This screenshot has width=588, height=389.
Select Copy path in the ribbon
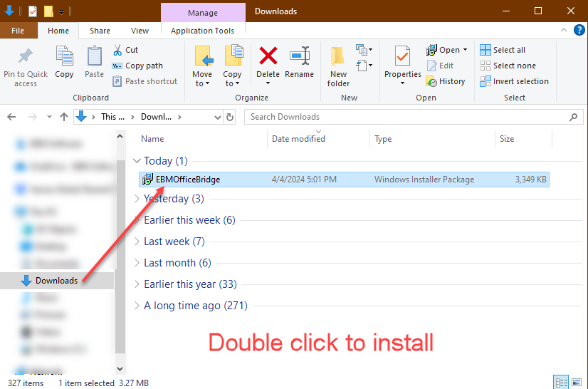click(x=137, y=66)
